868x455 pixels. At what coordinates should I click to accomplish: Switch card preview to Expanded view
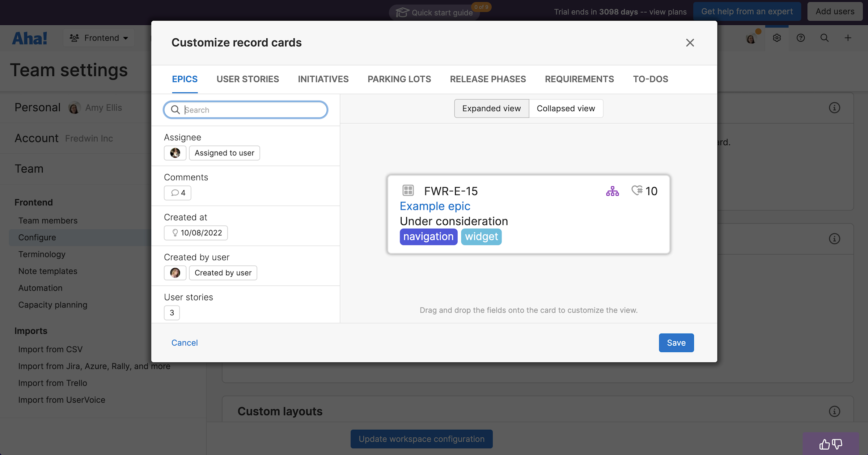coord(491,108)
